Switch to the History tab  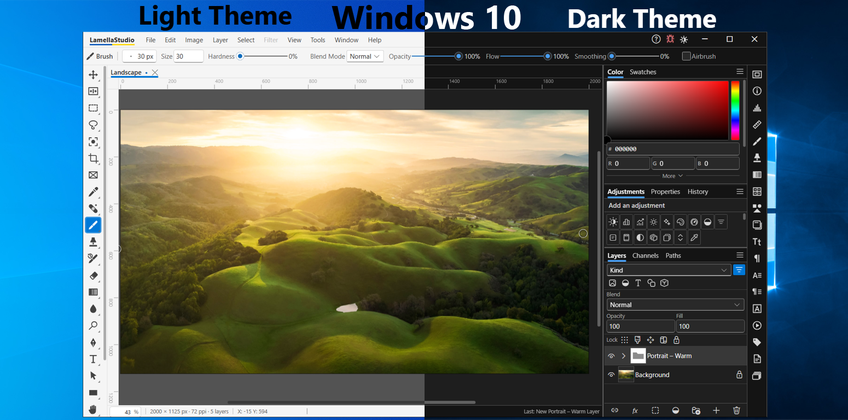(x=698, y=192)
